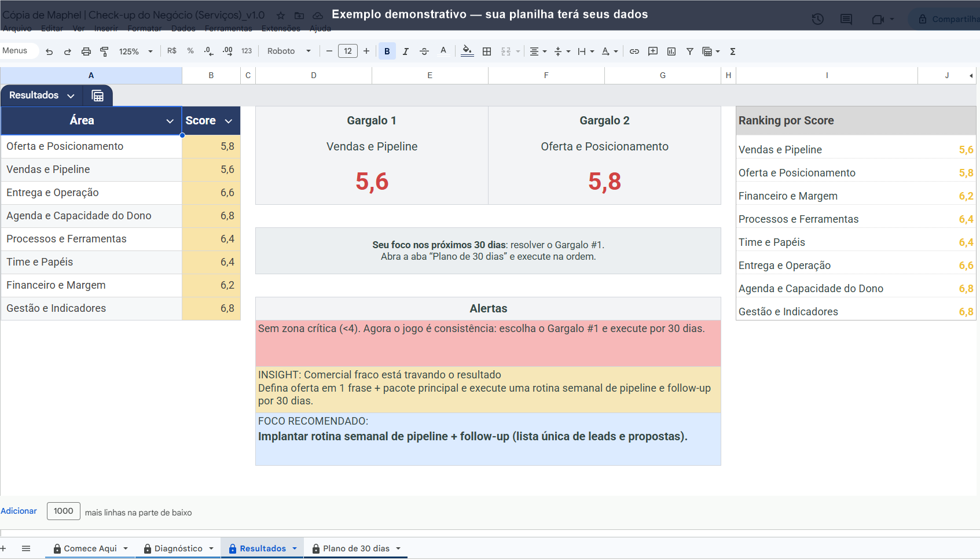Open more number formats (123)
980x560 pixels.
(247, 51)
